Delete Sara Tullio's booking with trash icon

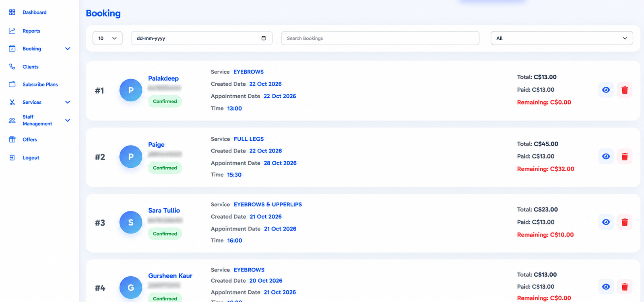click(x=625, y=222)
